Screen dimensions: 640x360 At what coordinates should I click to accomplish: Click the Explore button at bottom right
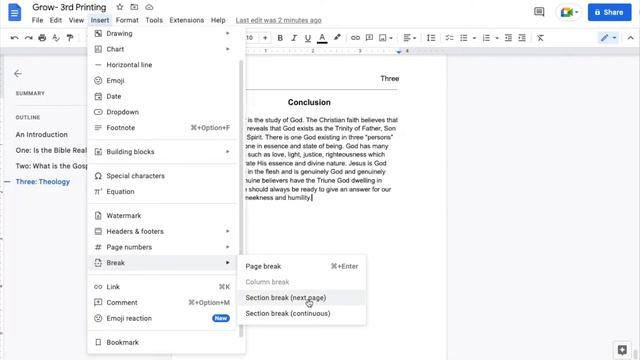point(622,349)
